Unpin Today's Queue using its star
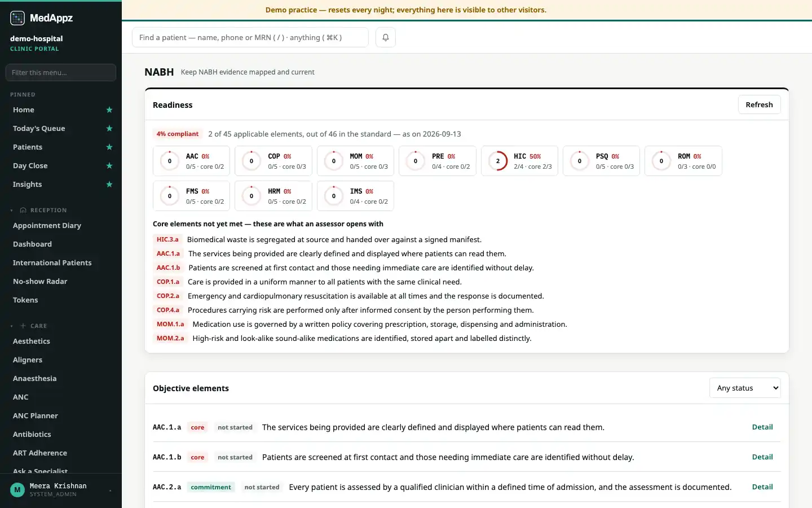Screen dimensions: 812x508 click(109, 129)
